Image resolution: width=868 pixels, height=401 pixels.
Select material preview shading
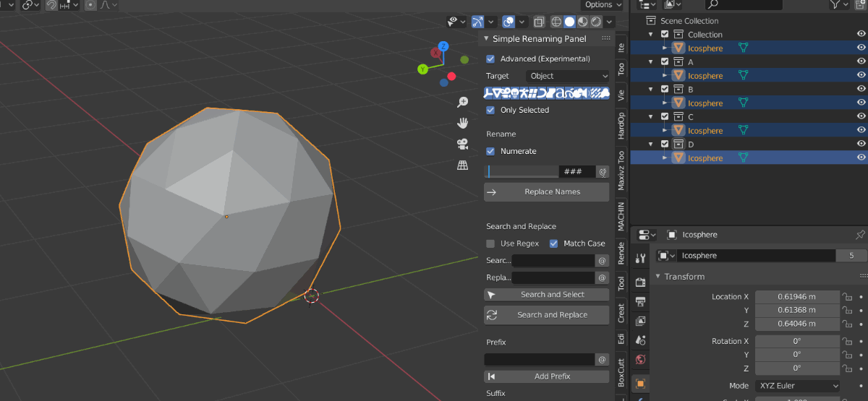tap(583, 22)
